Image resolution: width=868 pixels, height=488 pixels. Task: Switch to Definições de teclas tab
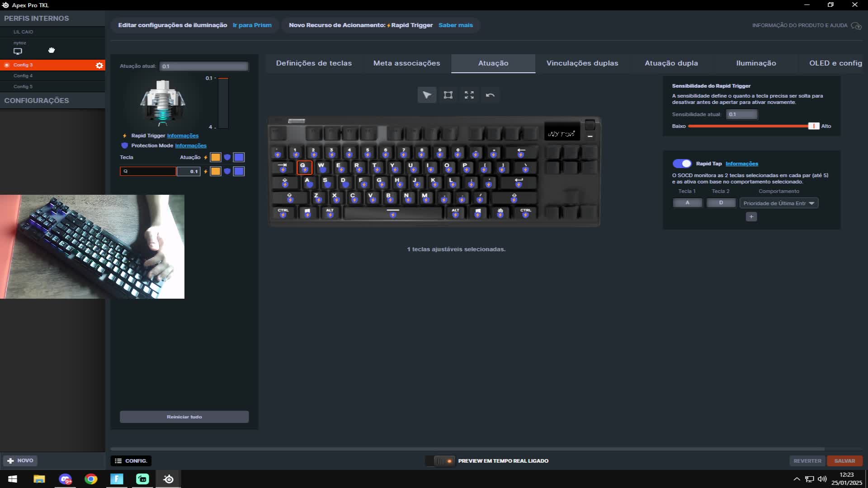314,63
